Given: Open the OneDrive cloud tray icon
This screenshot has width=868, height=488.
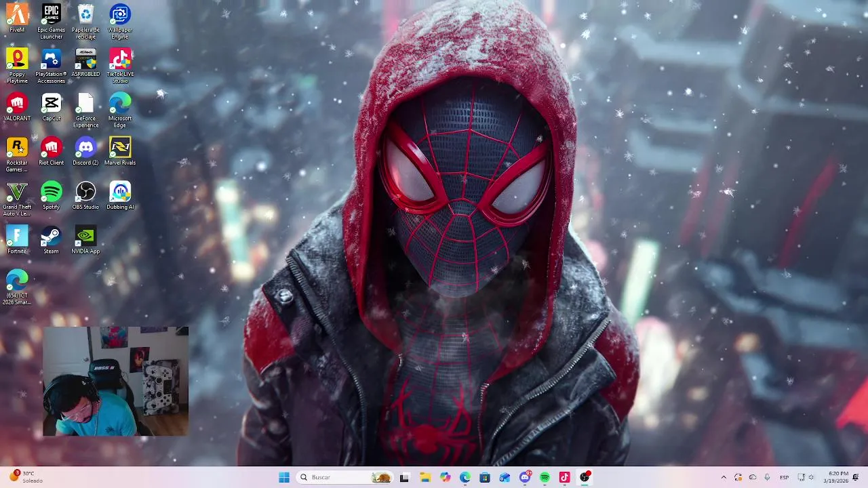Looking at the screenshot, I should pos(753,477).
